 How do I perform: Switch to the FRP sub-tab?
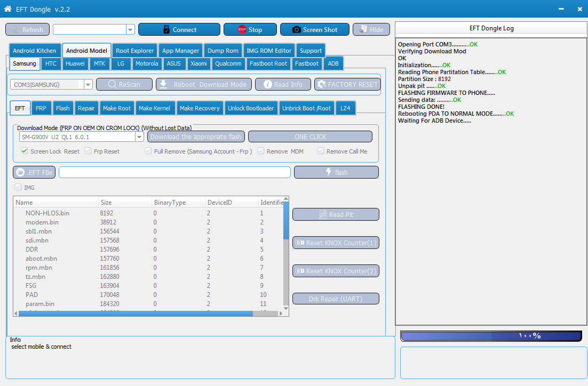point(41,108)
